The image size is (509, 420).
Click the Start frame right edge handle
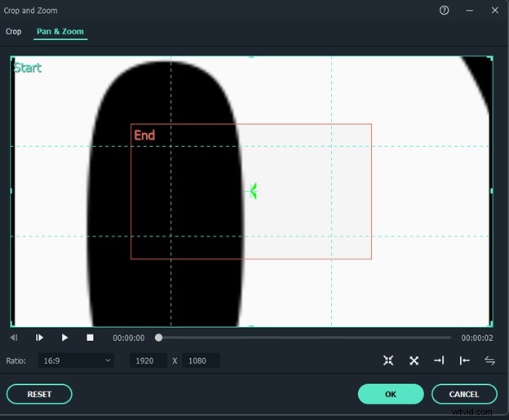point(492,191)
